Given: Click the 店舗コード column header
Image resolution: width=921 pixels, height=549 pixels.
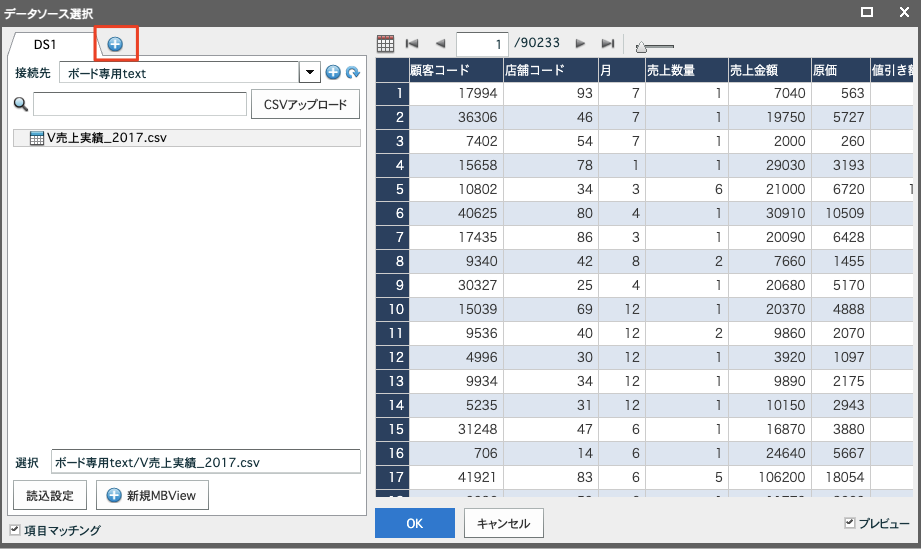Looking at the screenshot, I should point(551,70).
